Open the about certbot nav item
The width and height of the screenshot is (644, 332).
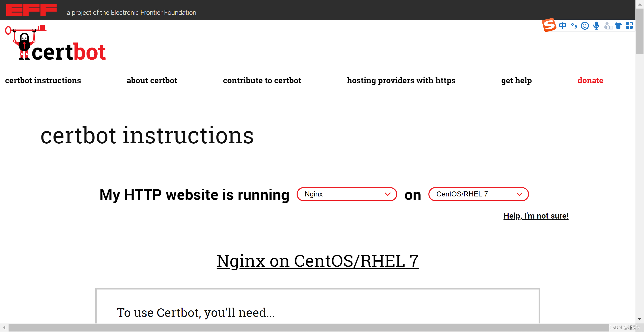click(x=152, y=80)
